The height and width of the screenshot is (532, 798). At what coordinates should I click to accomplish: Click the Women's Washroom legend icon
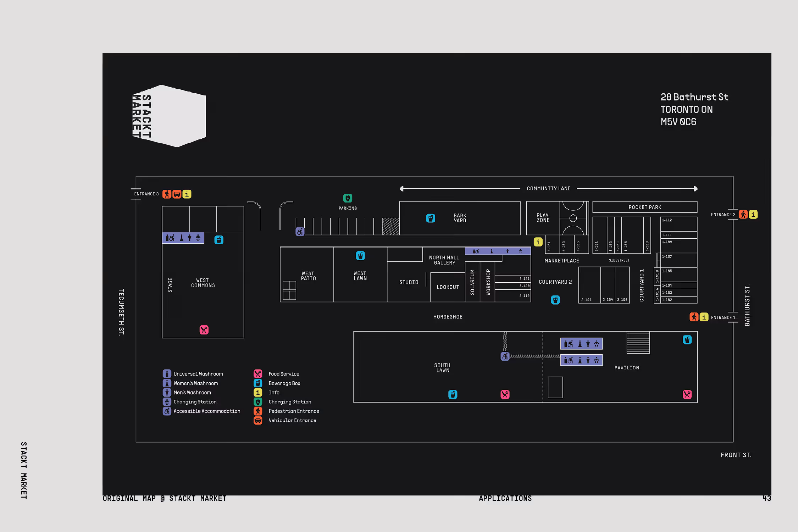[167, 383]
